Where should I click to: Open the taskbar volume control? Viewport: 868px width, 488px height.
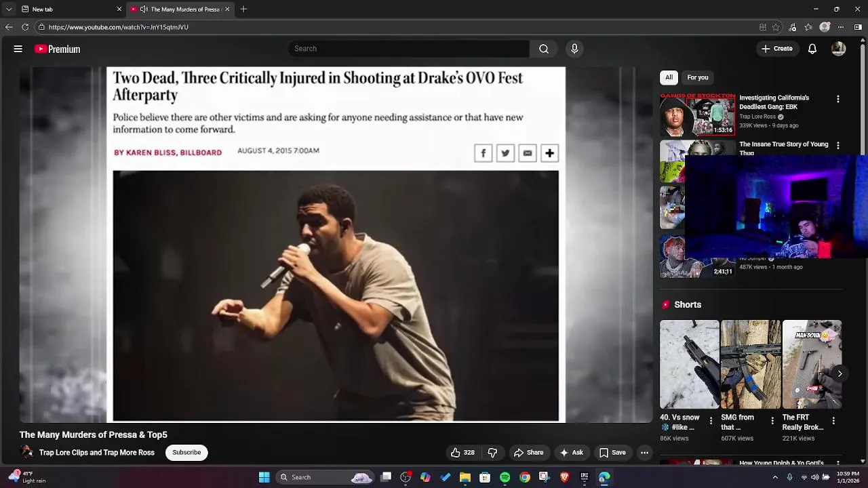coord(815,477)
